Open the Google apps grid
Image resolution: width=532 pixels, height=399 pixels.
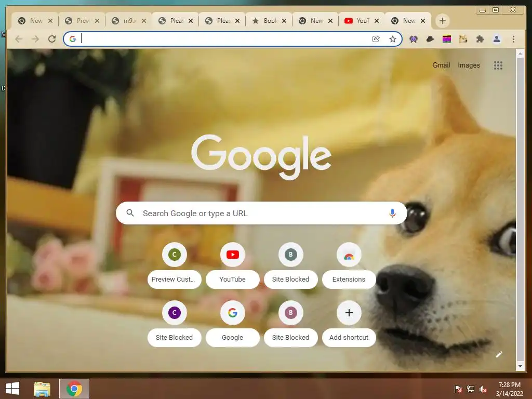498,65
